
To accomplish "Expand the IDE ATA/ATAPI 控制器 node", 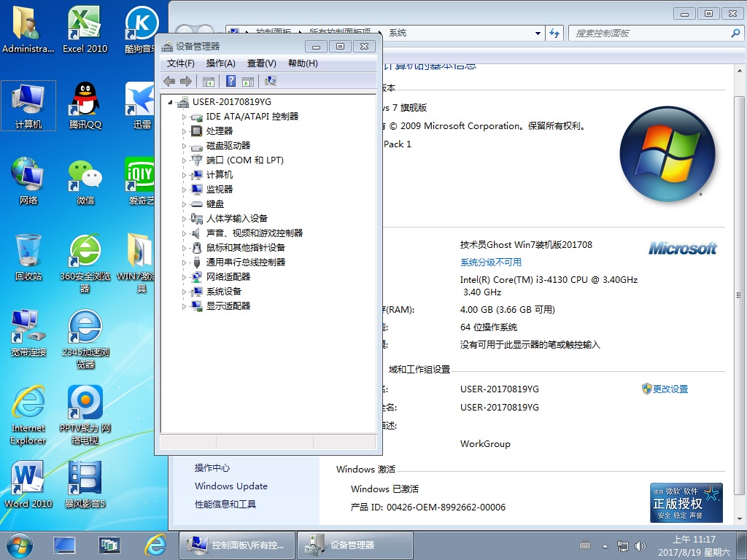I will click(x=184, y=117).
